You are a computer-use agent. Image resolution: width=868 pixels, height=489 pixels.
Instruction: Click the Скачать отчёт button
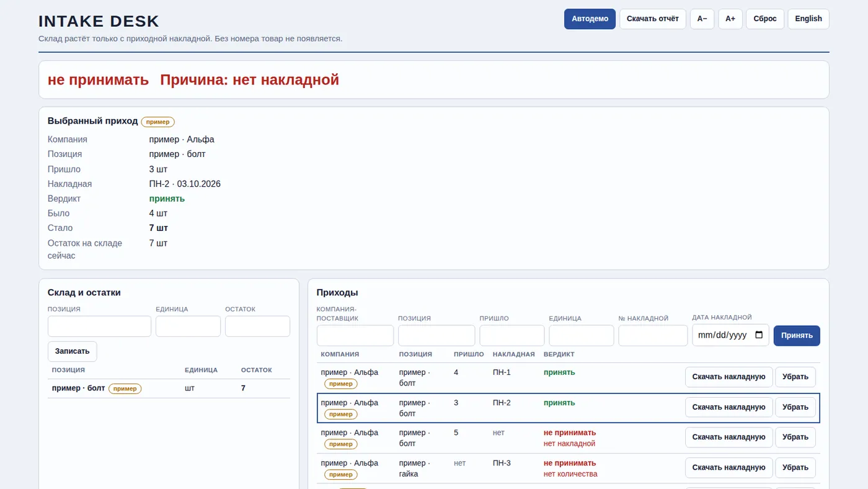click(x=652, y=19)
